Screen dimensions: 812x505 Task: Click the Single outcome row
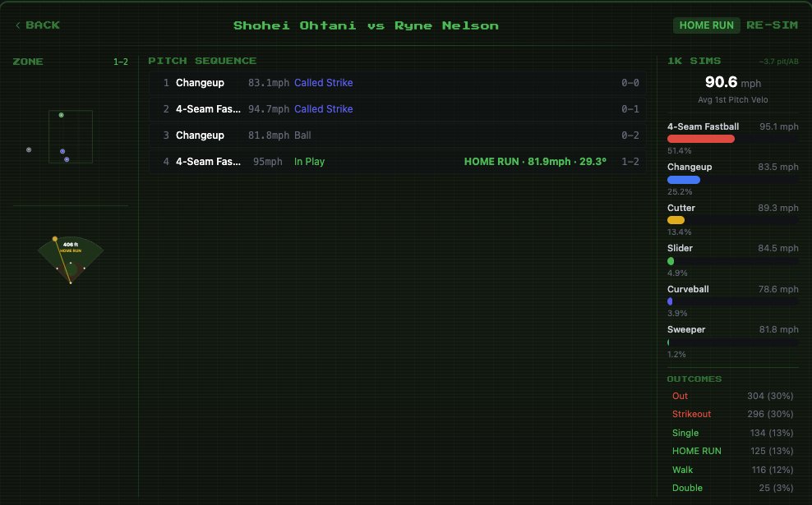tap(732, 433)
